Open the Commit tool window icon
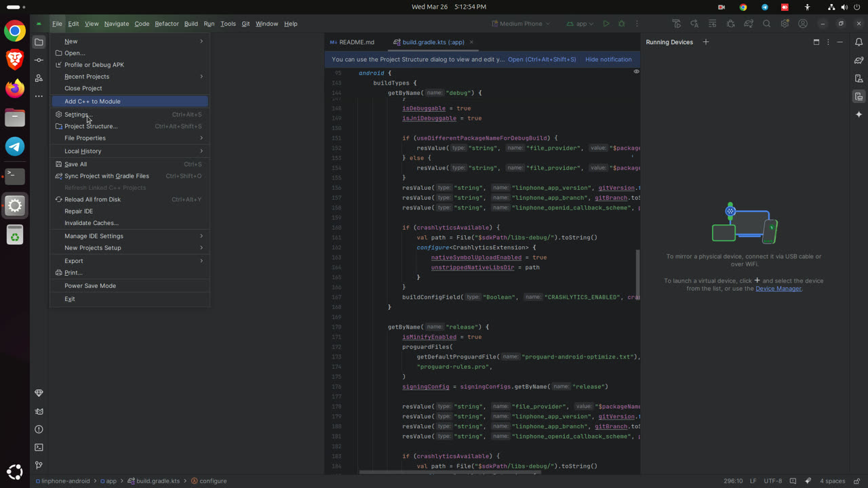 (x=39, y=60)
